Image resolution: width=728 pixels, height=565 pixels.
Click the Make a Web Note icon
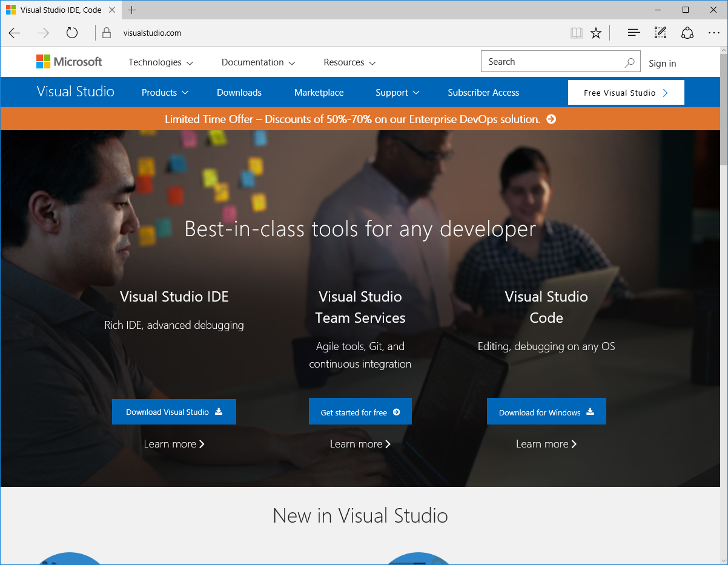pos(660,33)
